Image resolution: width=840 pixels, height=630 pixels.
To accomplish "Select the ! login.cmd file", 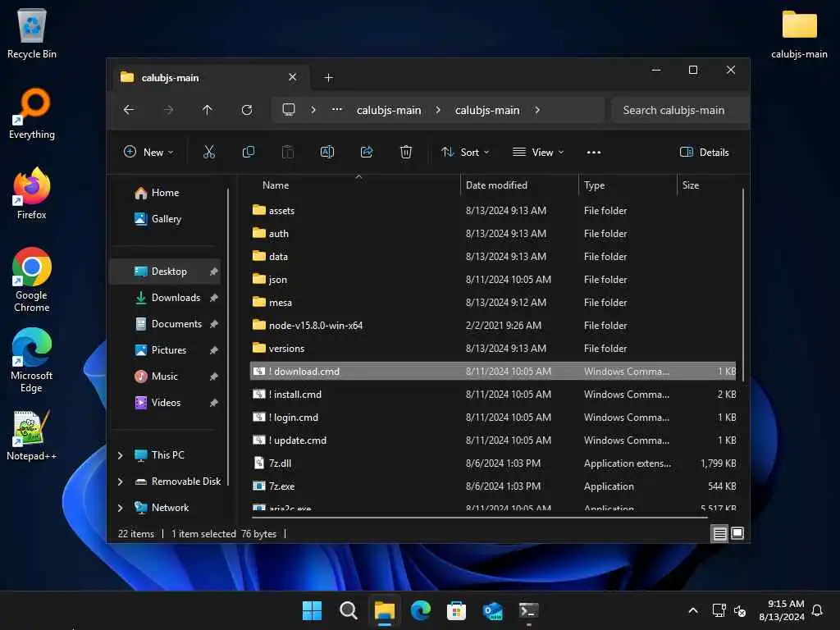I will point(493,418).
